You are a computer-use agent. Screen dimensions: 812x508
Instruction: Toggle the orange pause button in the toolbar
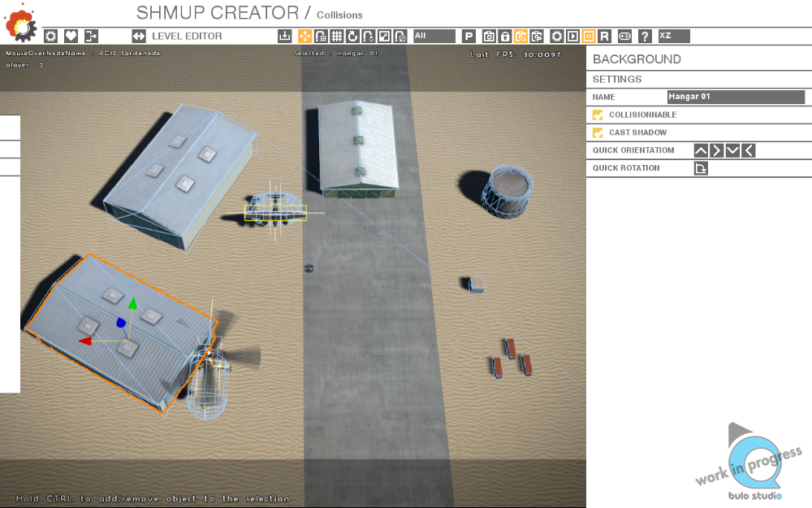point(589,36)
